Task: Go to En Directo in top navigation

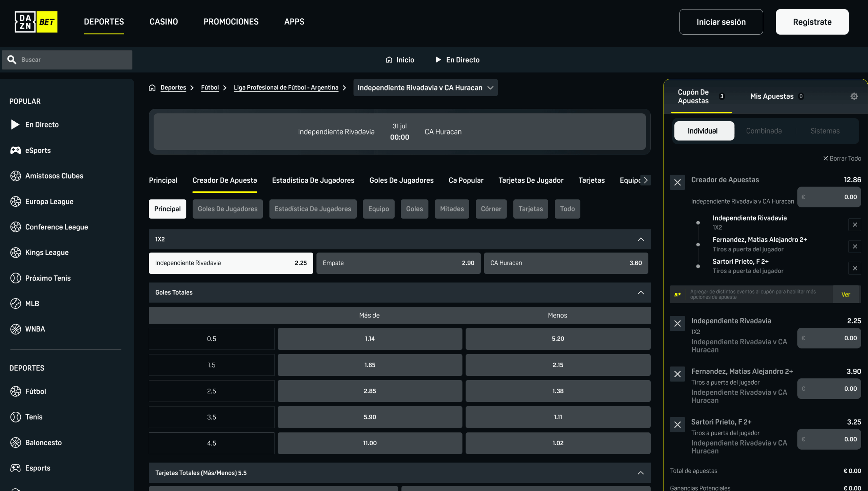Action: (x=457, y=60)
